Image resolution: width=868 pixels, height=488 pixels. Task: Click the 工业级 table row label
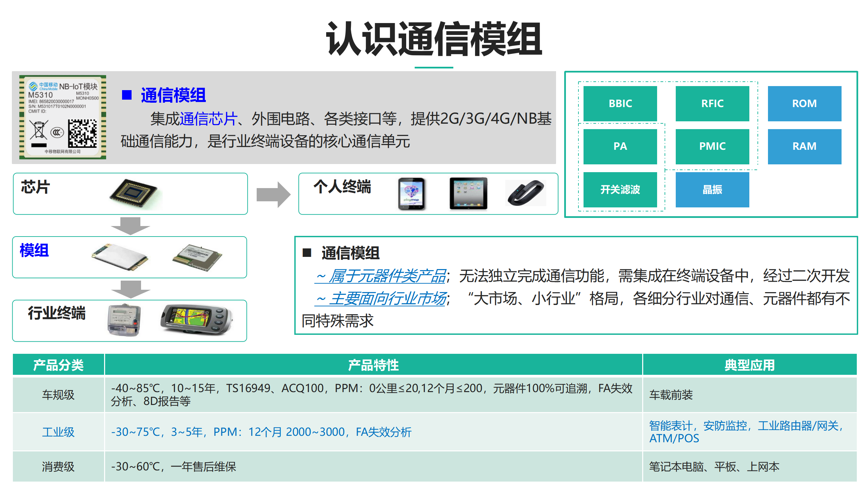pos(58,432)
